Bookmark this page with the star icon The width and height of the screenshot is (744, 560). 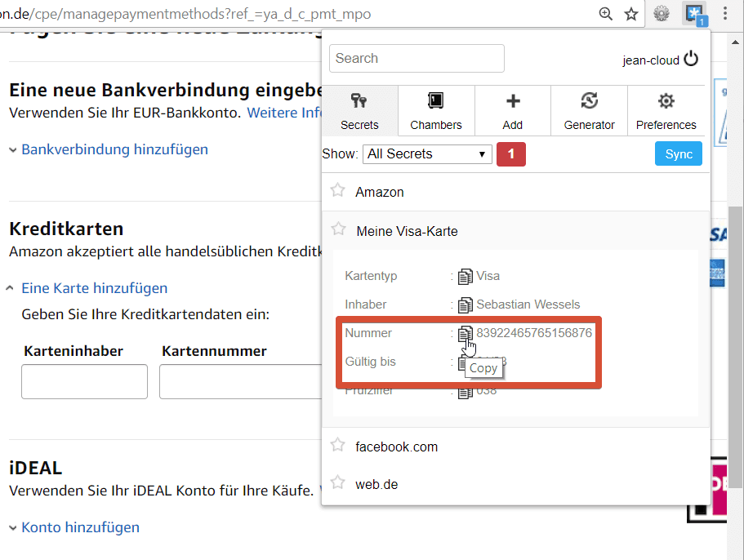point(631,14)
